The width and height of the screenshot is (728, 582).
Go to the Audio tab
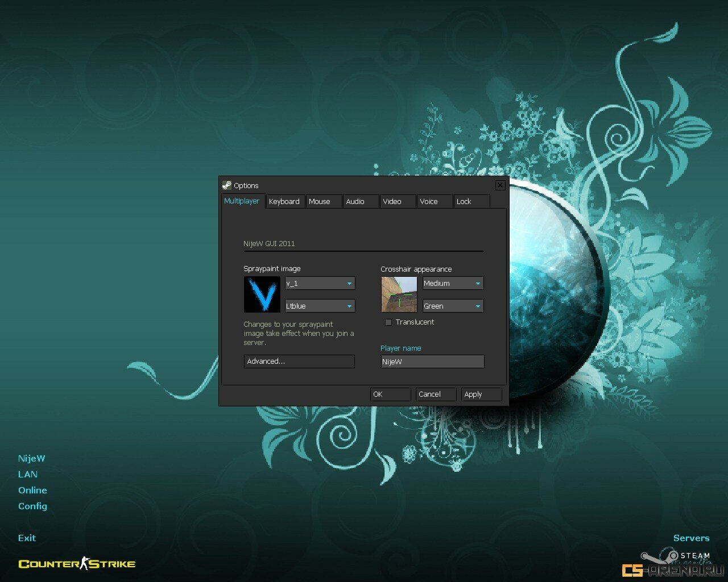tap(355, 202)
